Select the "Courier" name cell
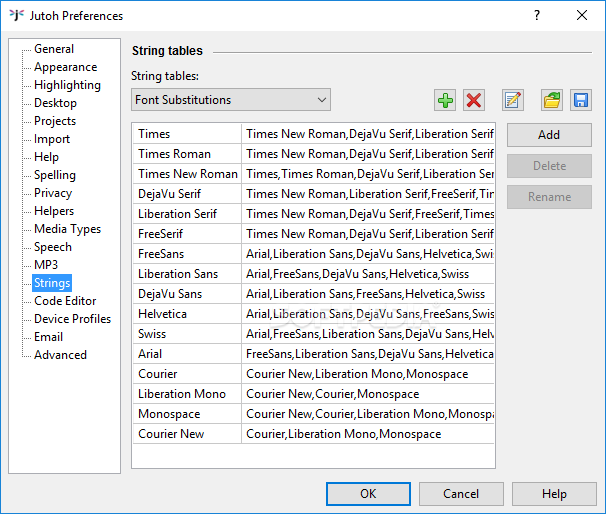This screenshot has width=606, height=514. [x=187, y=374]
